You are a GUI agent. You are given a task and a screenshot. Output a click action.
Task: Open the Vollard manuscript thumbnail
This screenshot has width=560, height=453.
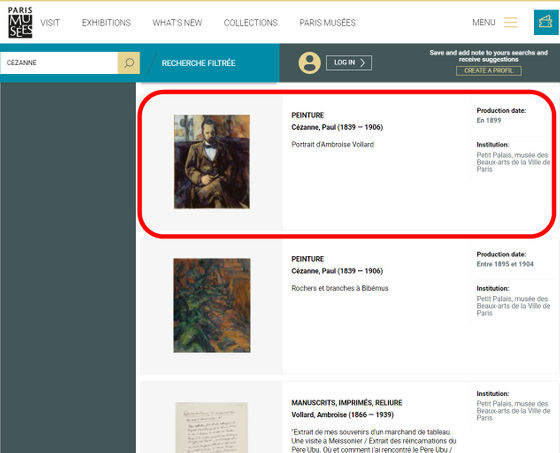[x=212, y=428]
